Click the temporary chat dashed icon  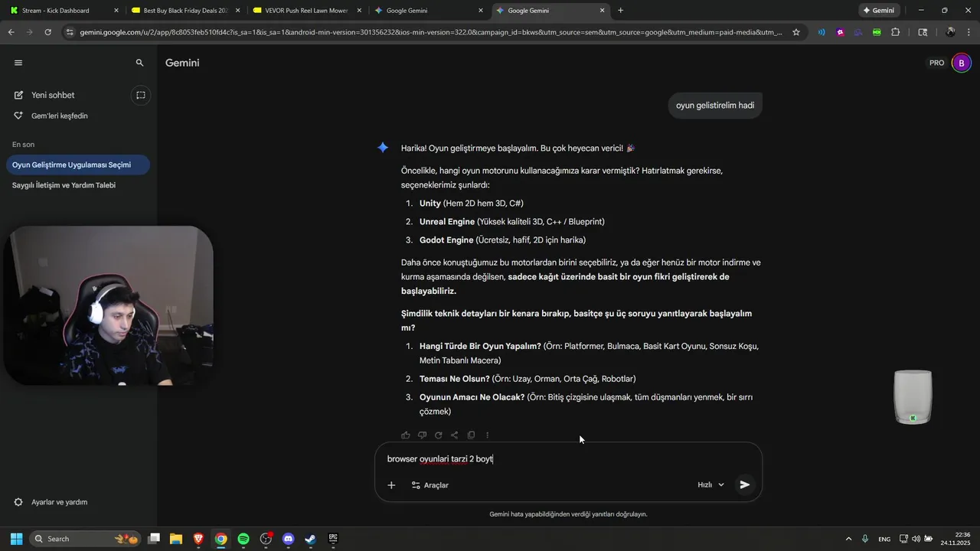click(x=141, y=95)
